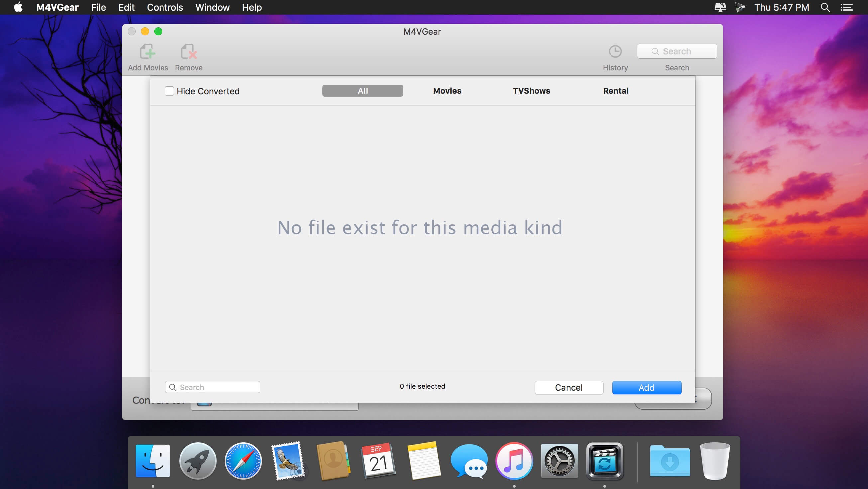Open the Downloads folder in dock
This screenshot has height=489, width=868.
click(x=670, y=461)
